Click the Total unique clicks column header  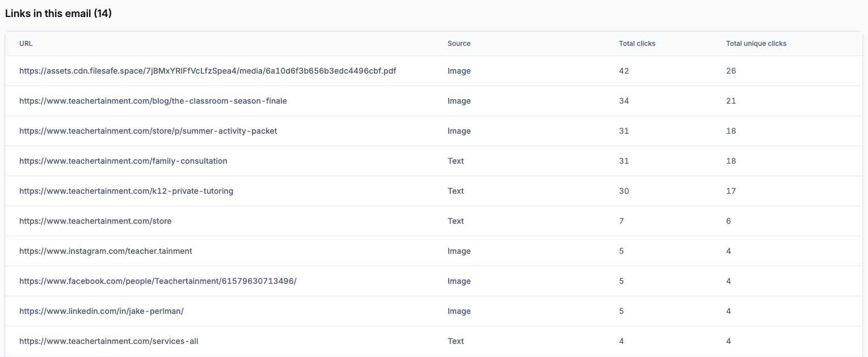[756, 44]
